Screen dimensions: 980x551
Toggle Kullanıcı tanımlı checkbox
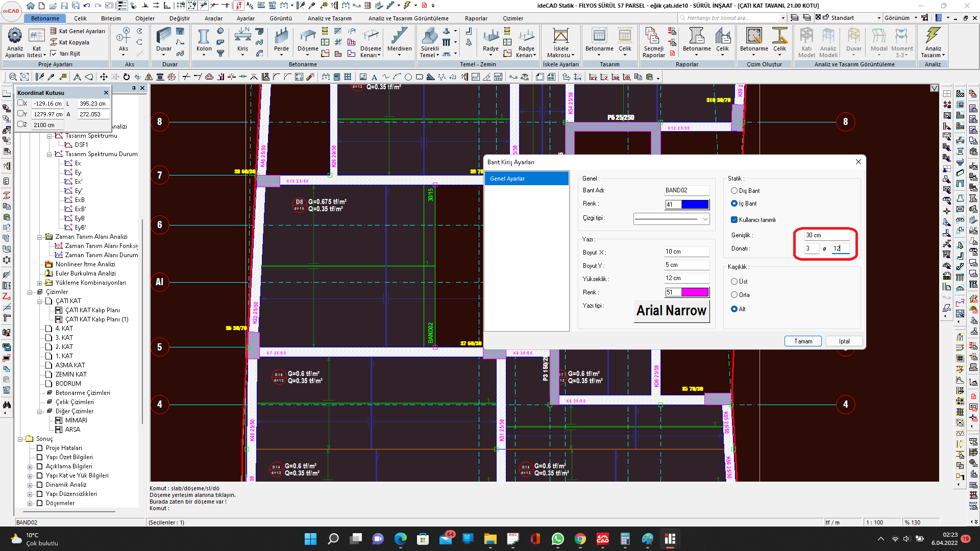pyautogui.click(x=734, y=220)
